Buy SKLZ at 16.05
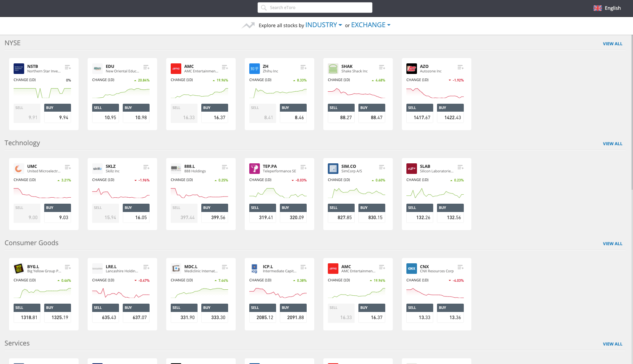 coord(136,213)
